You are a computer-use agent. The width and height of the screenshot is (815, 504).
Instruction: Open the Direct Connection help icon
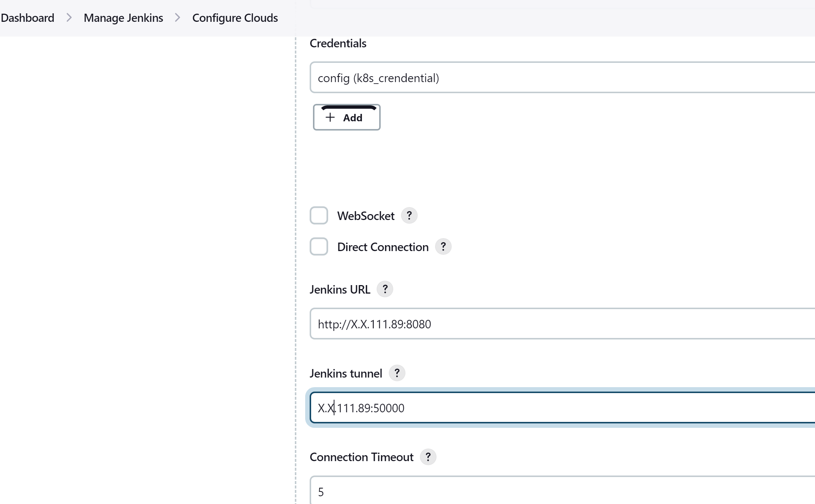click(443, 247)
